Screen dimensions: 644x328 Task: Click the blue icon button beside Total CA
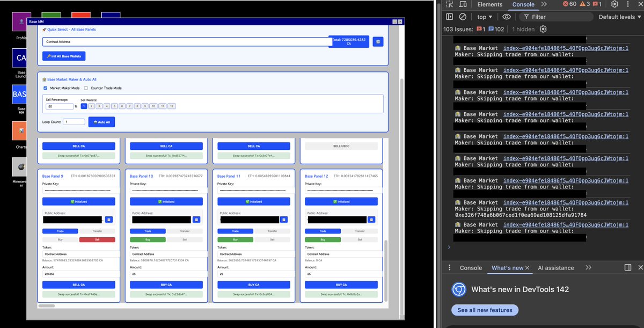(x=378, y=41)
